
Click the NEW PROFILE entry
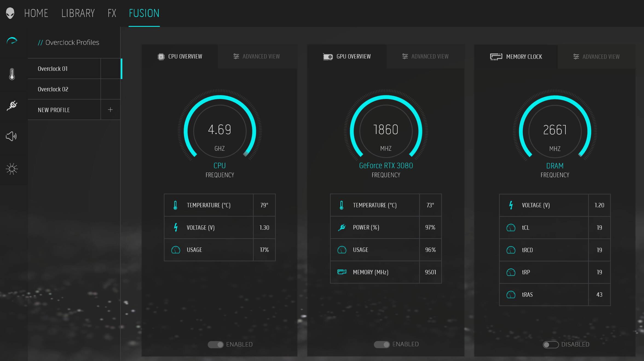click(64, 110)
